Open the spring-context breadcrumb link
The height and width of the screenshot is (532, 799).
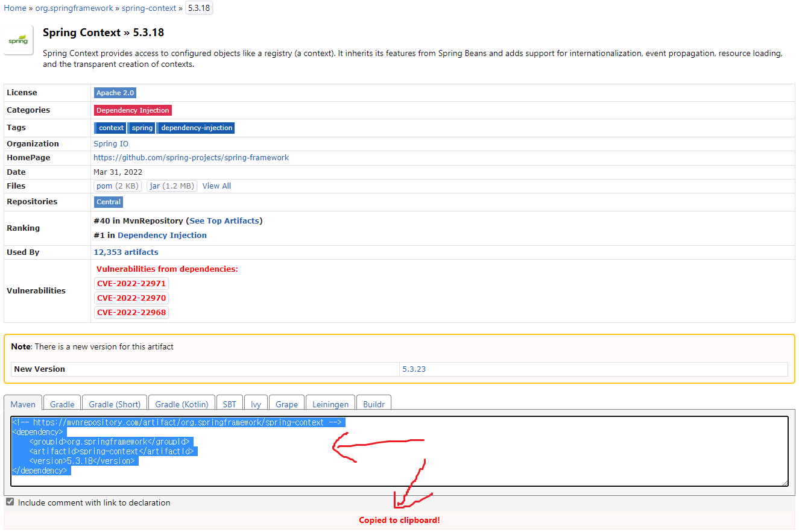coord(150,8)
